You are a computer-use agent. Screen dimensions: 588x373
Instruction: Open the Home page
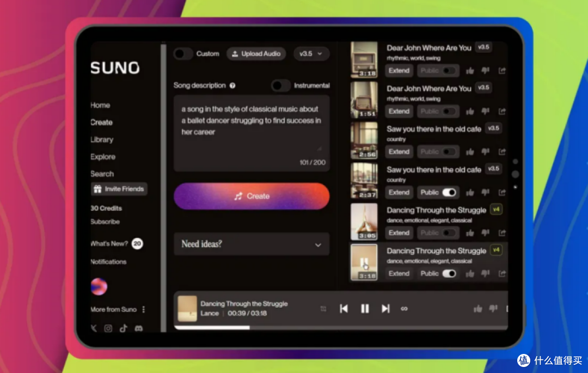click(x=100, y=105)
